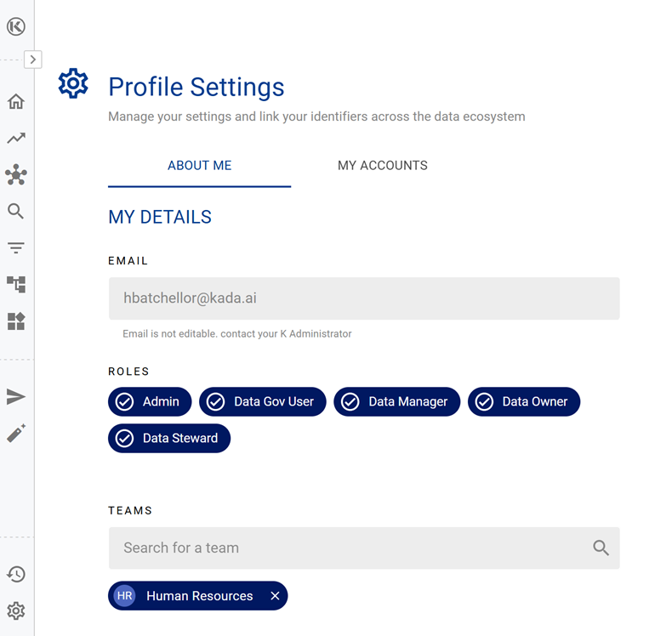Open the filter list icon
This screenshot has height=636, width=672.
pyautogui.click(x=15, y=248)
